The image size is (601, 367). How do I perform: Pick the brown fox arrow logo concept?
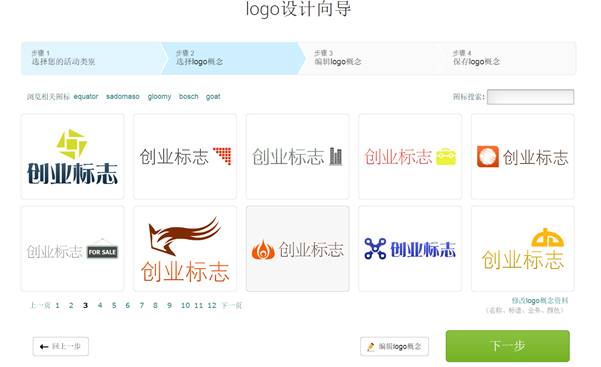pyautogui.click(x=185, y=249)
